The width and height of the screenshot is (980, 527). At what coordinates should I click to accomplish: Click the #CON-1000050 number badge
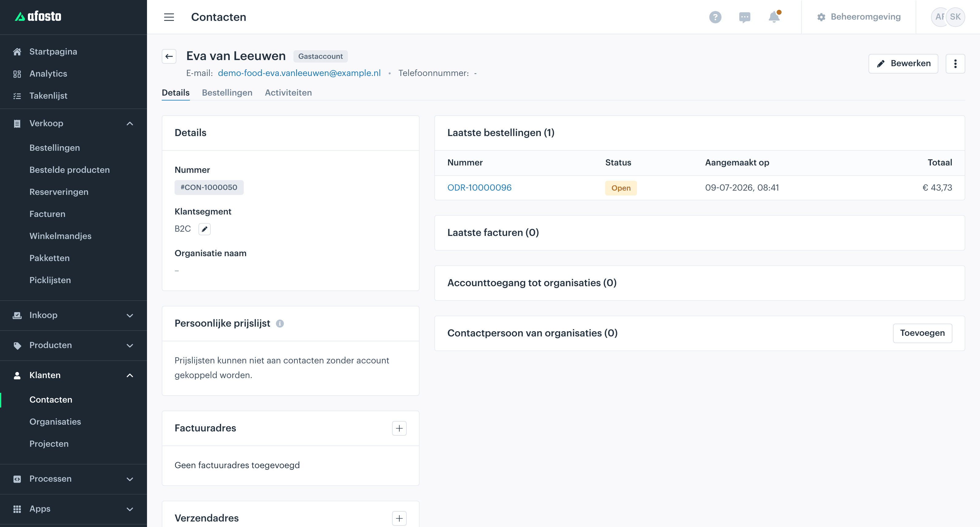pos(209,188)
